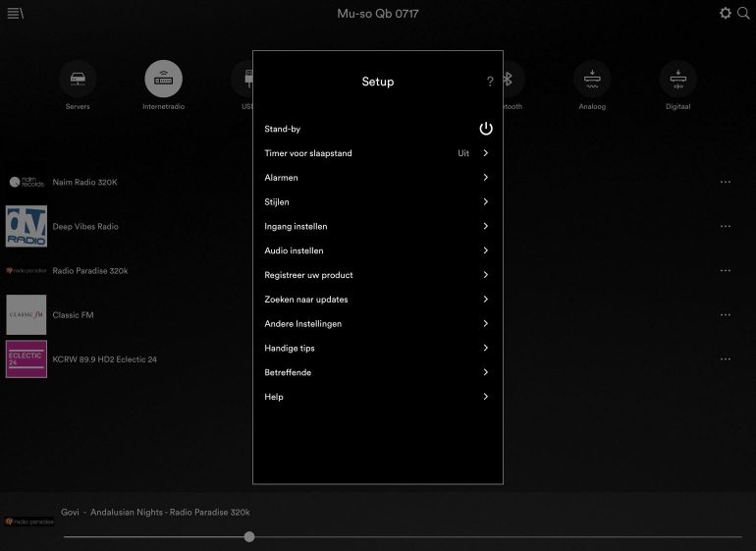Select Zoeken naar updates
The height and width of the screenshot is (551, 756).
point(305,300)
